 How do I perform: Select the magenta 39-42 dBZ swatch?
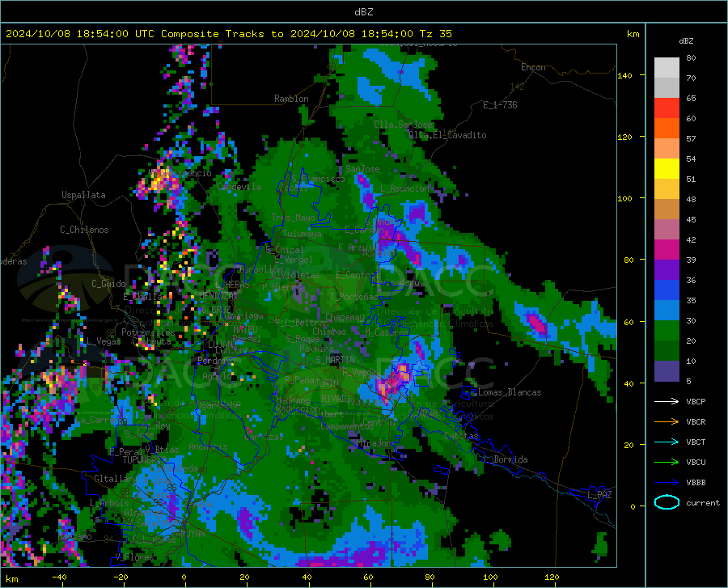point(667,250)
